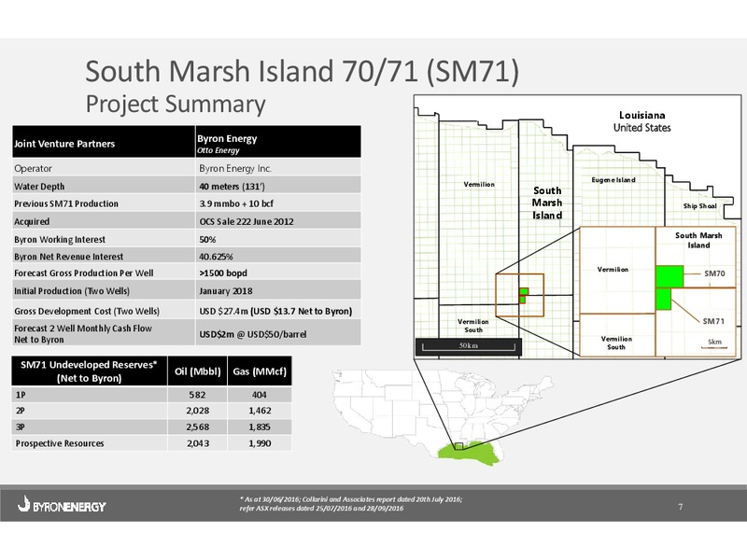Select the 2P oil value '2,028'
Image resolution: width=747 pixels, height=560 pixels.
(198, 411)
